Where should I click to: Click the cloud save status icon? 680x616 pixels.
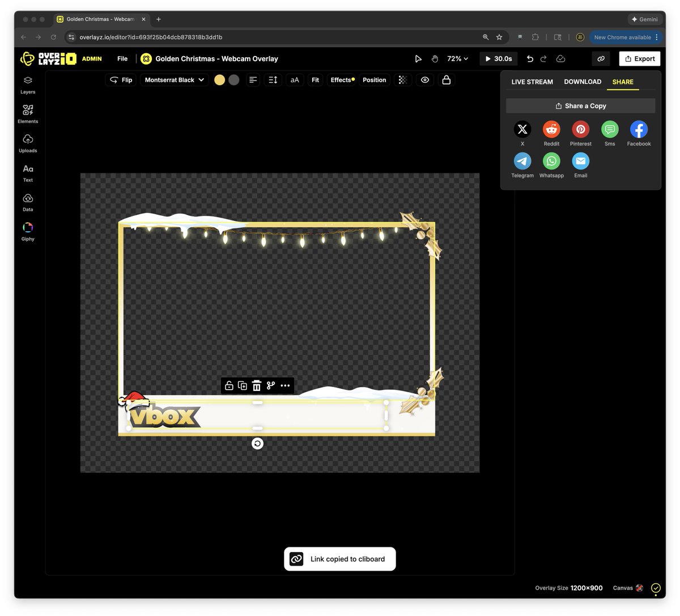(560, 59)
